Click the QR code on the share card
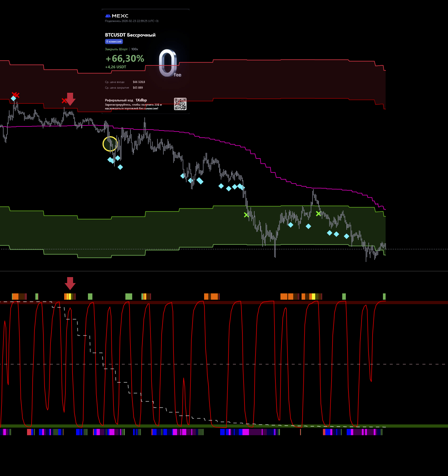 180,104
